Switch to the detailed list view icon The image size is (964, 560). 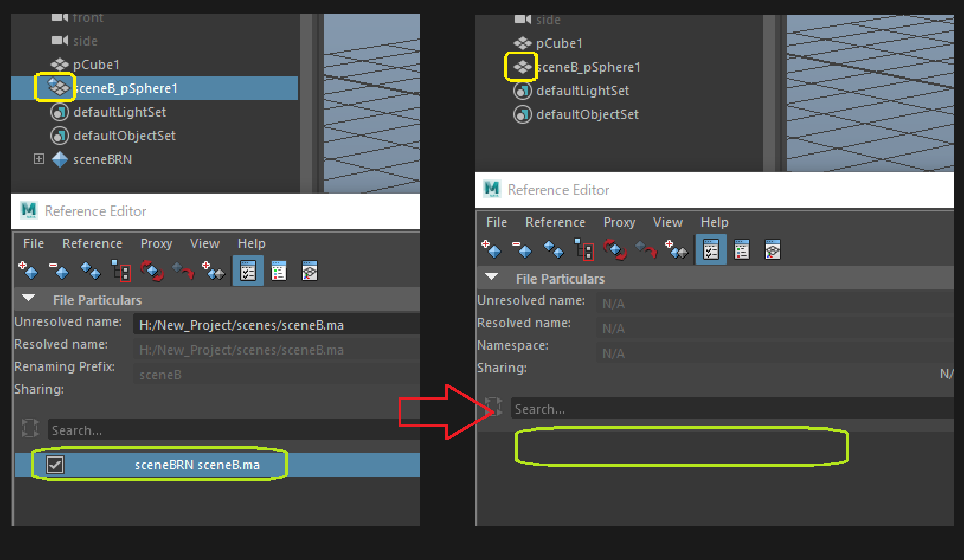pos(278,271)
